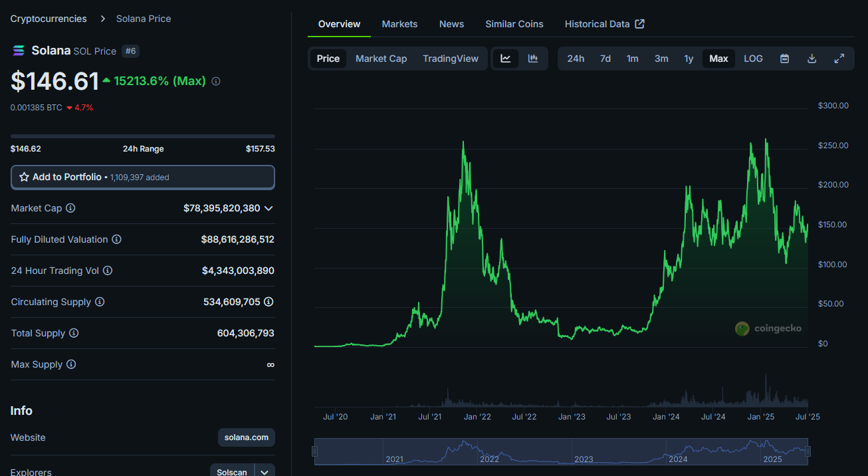Click the Add to Portfolio button
The image size is (868, 476).
click(x=143, y=178)
